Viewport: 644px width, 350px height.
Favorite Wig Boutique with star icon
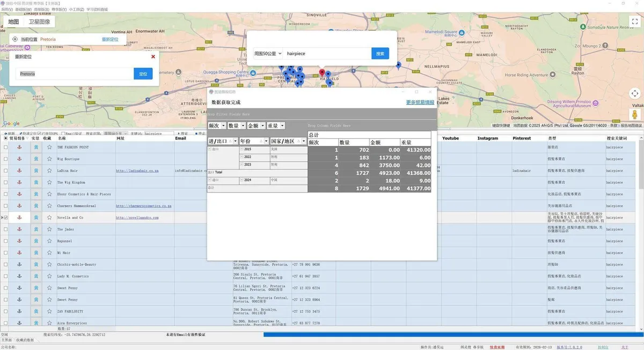click(x=49, y=159)
